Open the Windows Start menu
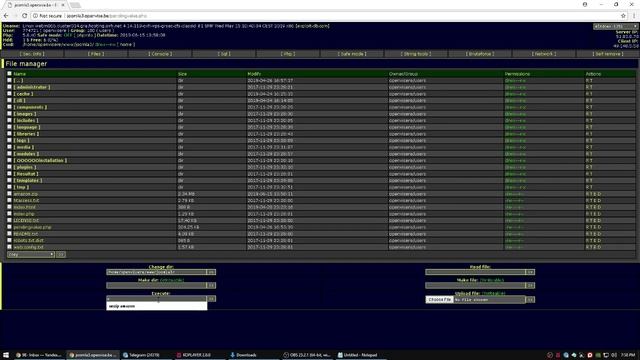The width and height of the screenshot is (640, 360). pos(6,355)
